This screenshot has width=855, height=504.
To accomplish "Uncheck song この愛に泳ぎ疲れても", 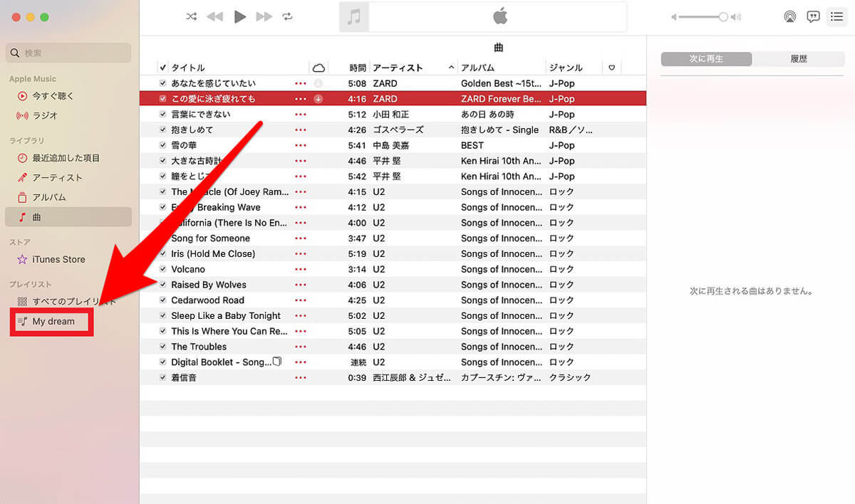I will click(x=163, y=99).
